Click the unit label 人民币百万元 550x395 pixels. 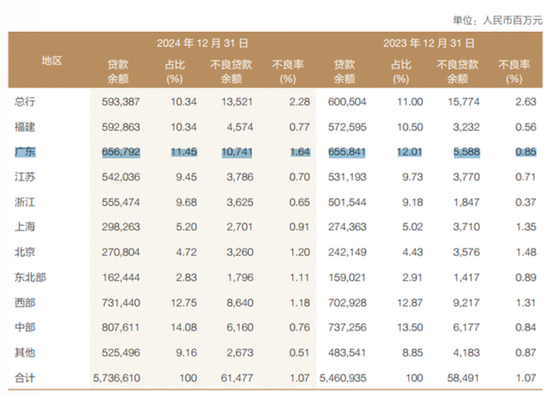(512, 20)
